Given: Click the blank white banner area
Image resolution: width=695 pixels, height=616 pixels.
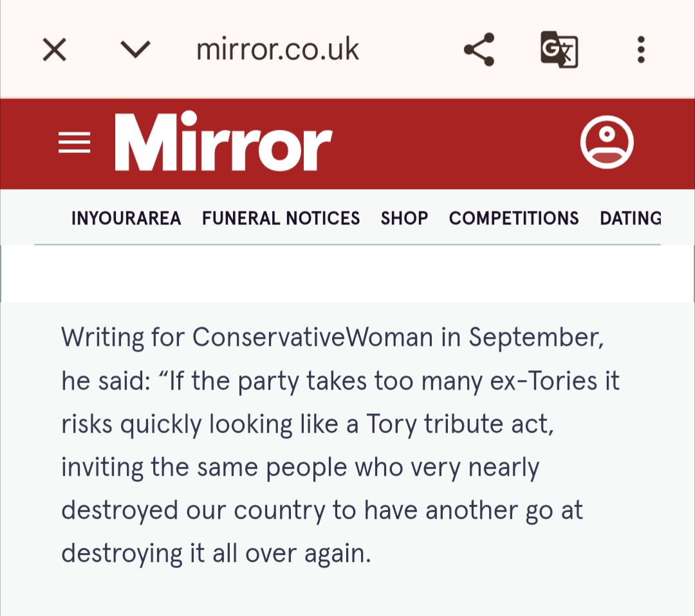Looking at the screenshot, I should 347,273.
